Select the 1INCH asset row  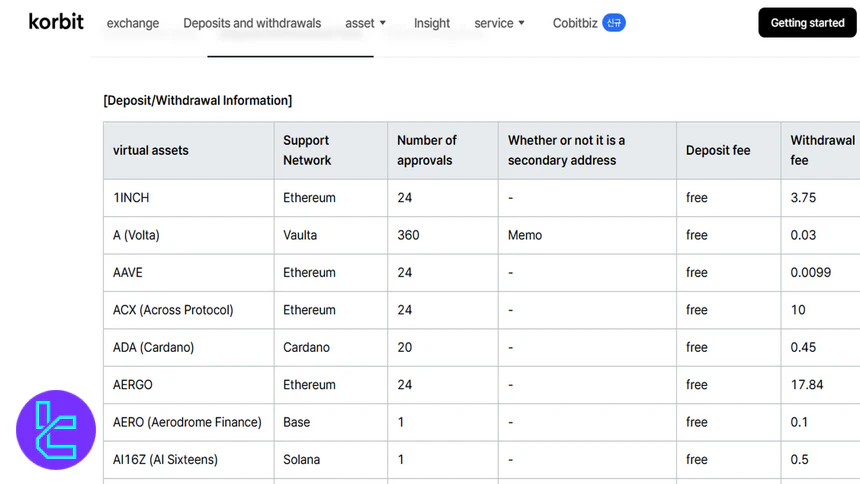coord(131,198)
